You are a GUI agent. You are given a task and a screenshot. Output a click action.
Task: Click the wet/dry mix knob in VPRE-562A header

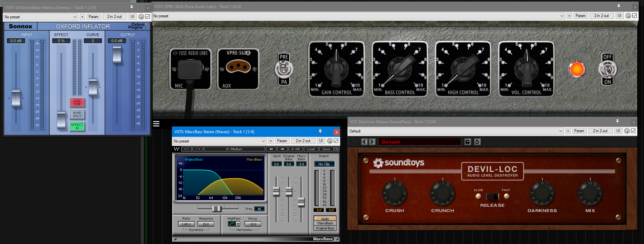628,16
